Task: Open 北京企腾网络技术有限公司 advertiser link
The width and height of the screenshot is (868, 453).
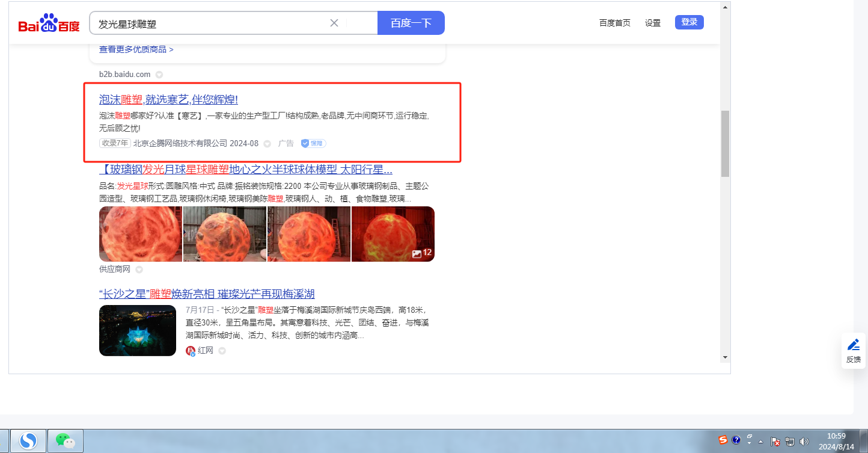Action: coord(180,143)
